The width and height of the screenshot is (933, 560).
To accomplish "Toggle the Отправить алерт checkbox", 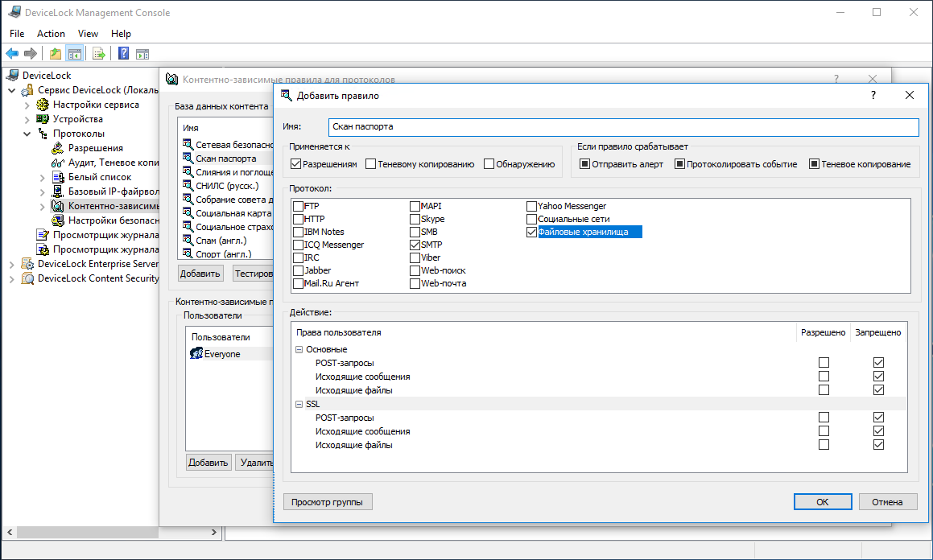I will click(x=585, y=164).
